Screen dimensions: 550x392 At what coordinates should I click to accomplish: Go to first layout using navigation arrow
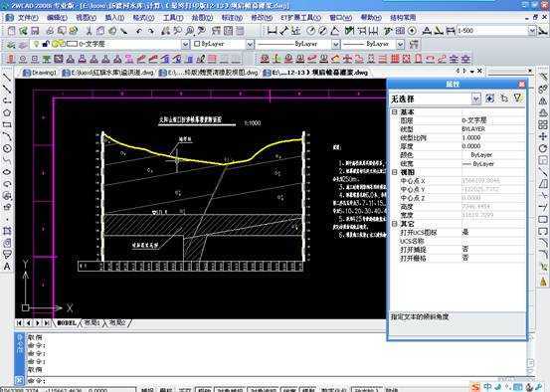pyautogui.click(x=19, y=322)
